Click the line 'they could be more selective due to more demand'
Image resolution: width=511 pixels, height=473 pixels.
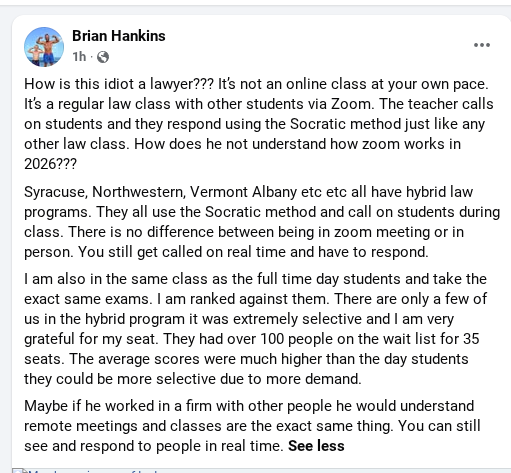tap(193, 379)
